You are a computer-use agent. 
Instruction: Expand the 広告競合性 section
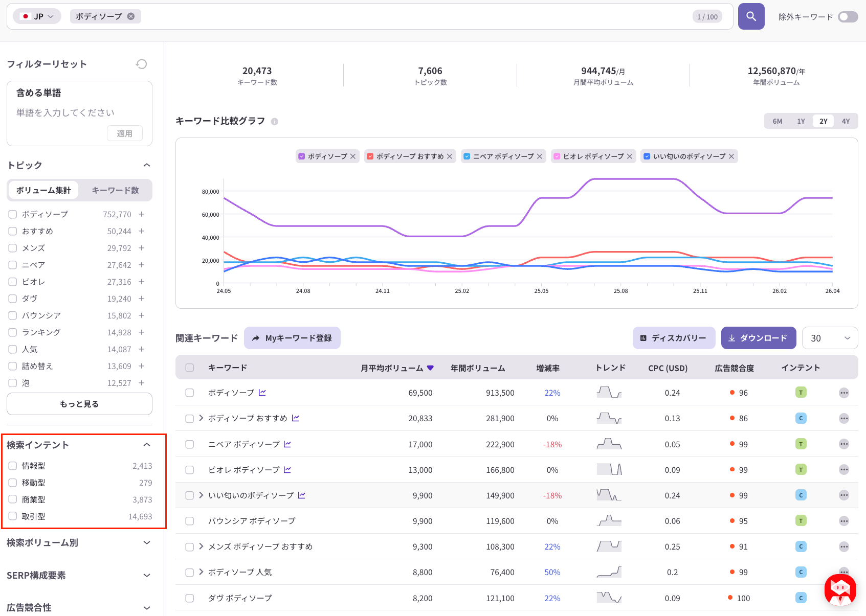(147, 608)
